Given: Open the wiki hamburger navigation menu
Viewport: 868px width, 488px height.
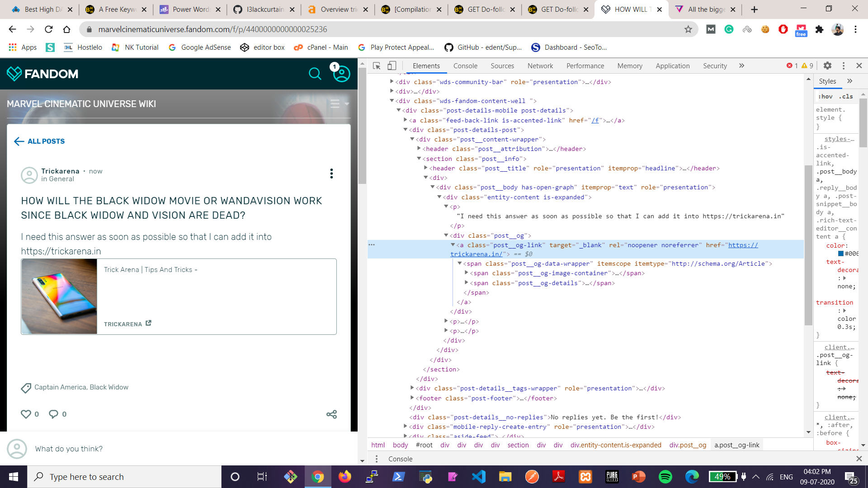Looking at the screenshot, I should pyautogui.click(x=335, y=104).
